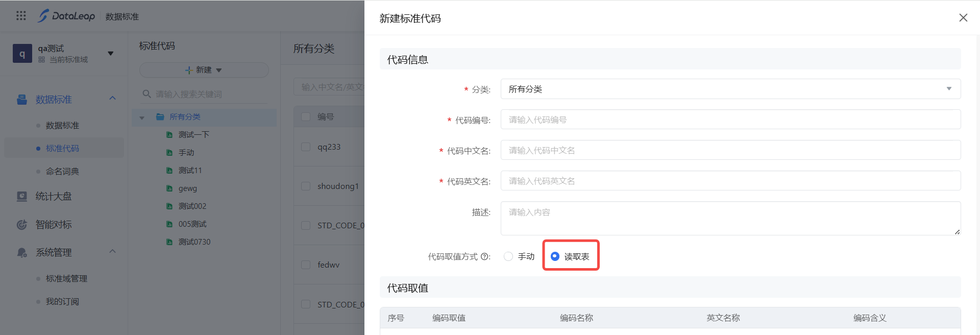Check the shoudong1 row checkbox
Image resolution: width=980 pixels, height=335 pixels.
(306, 186)
